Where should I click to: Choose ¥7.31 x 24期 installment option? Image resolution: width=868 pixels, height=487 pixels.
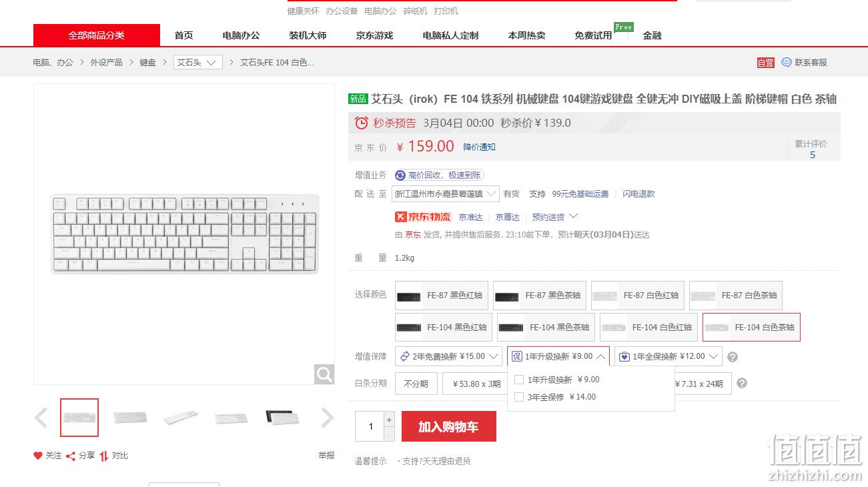point(703,384)
